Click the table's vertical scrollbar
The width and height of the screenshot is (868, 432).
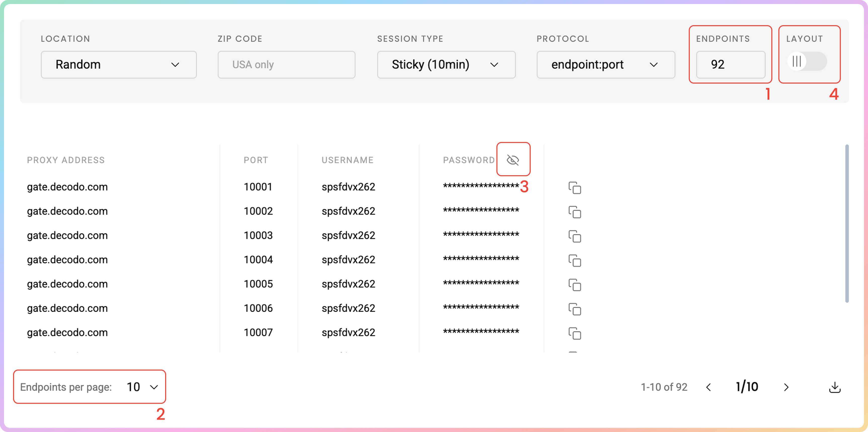[847, 224]
